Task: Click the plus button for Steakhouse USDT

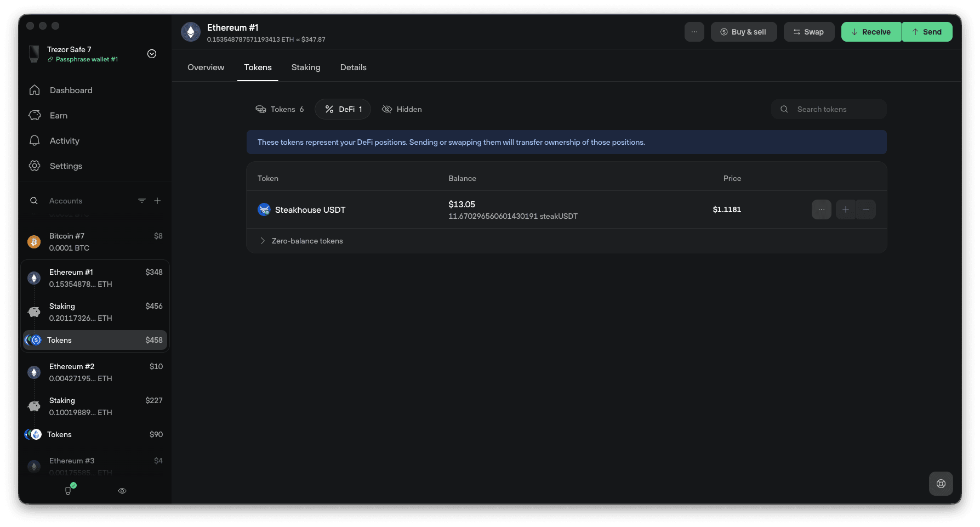Action: [846, 209]
